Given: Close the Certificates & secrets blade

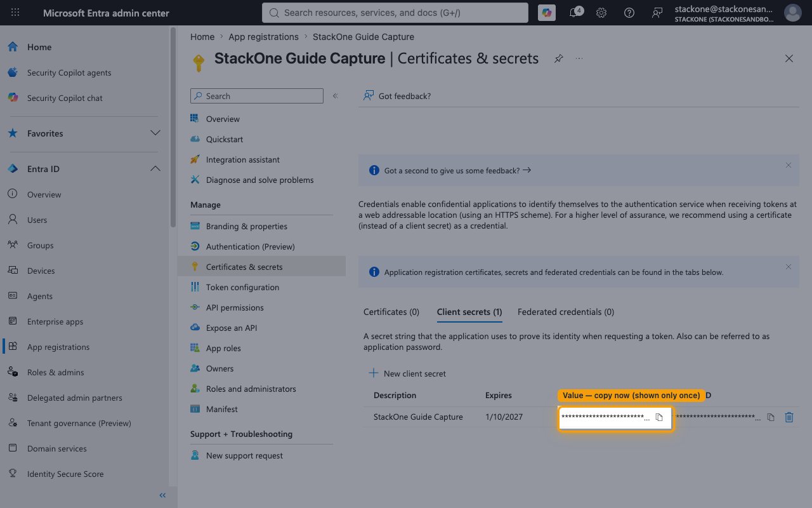Looking at the screenshot, I should click(x=789, y=58).
